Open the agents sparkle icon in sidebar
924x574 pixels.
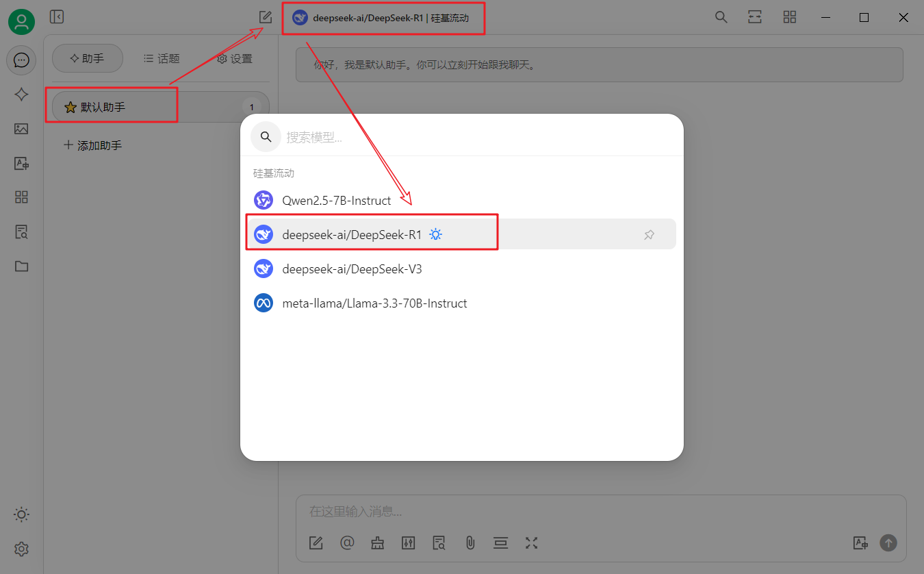click(x=21, y=95)
